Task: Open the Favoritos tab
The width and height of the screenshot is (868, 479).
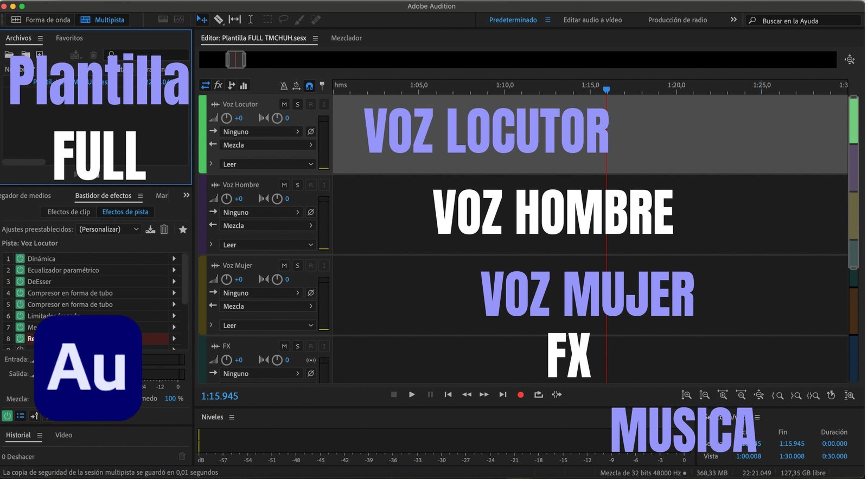Action: tap(69, 38)
